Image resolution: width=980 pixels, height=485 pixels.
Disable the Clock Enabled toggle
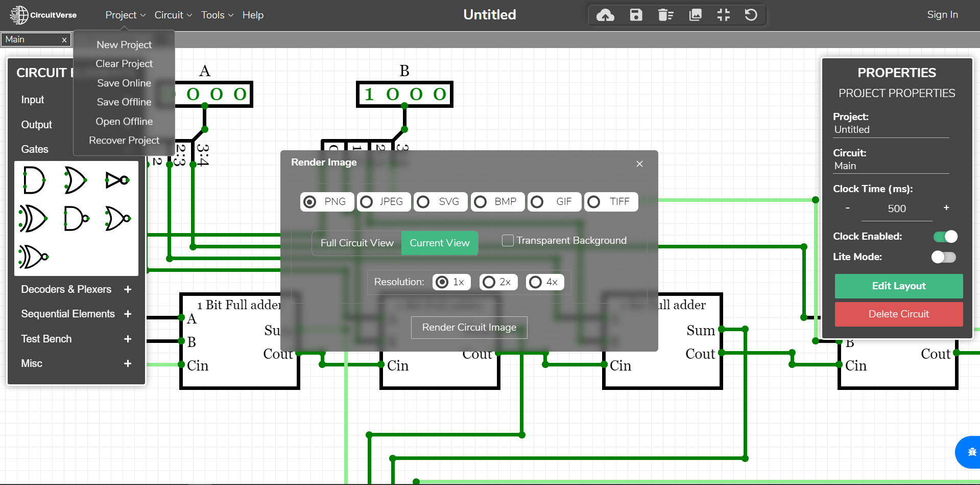coord(945,237)
